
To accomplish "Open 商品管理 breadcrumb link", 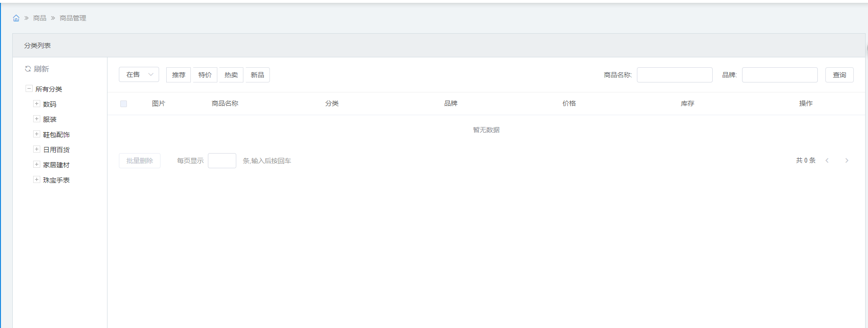I will click(x=73, y=18).
